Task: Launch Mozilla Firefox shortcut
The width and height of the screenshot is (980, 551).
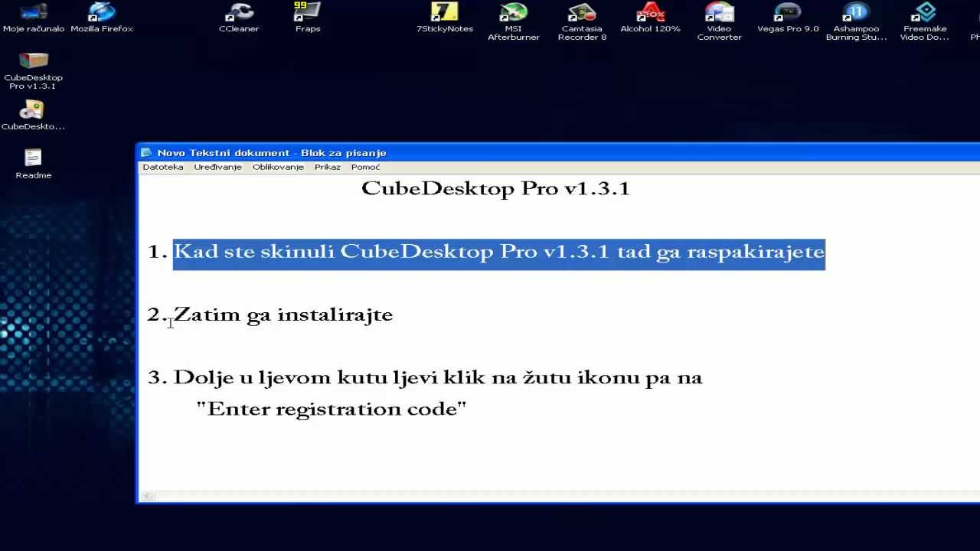Action: 102,18
